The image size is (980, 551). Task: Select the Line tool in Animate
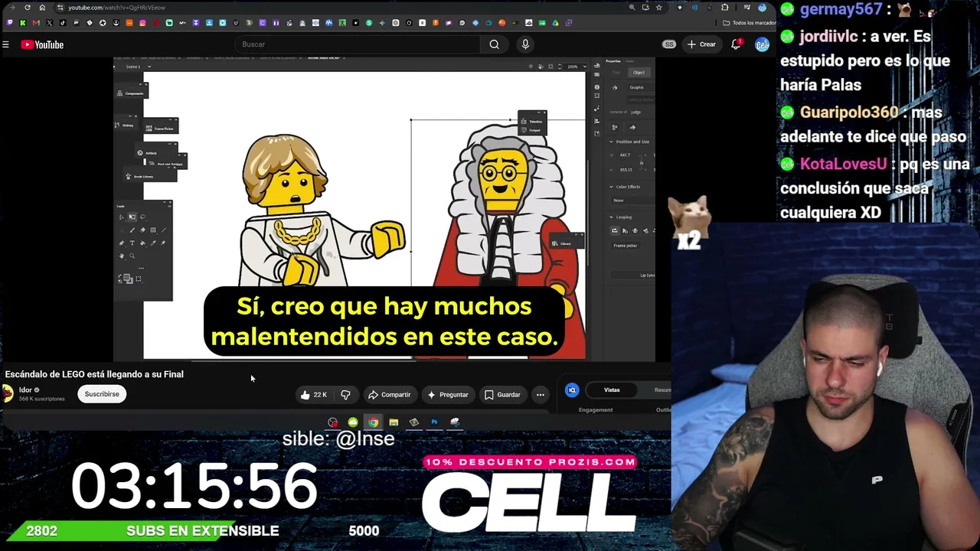tap(163, 230)
